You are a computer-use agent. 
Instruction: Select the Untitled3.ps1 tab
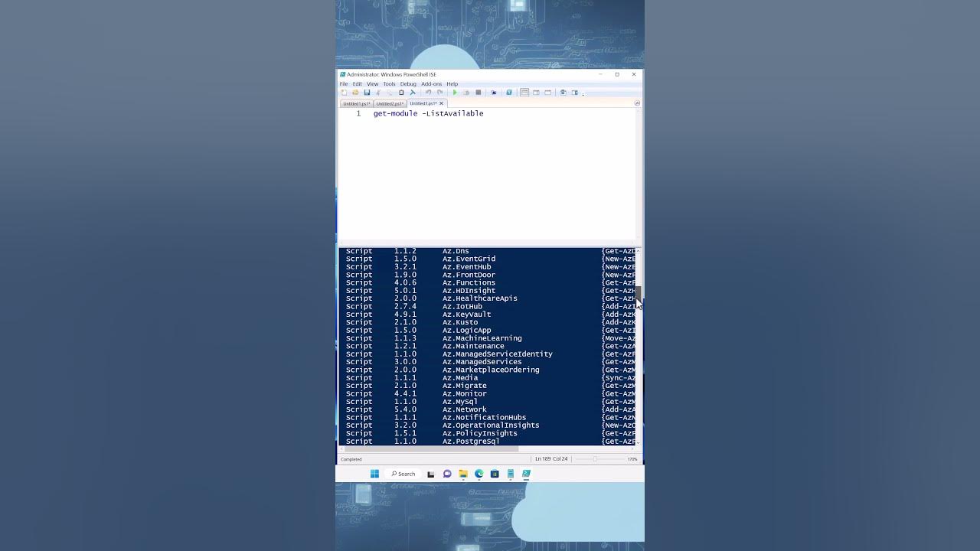click(426, 103)
